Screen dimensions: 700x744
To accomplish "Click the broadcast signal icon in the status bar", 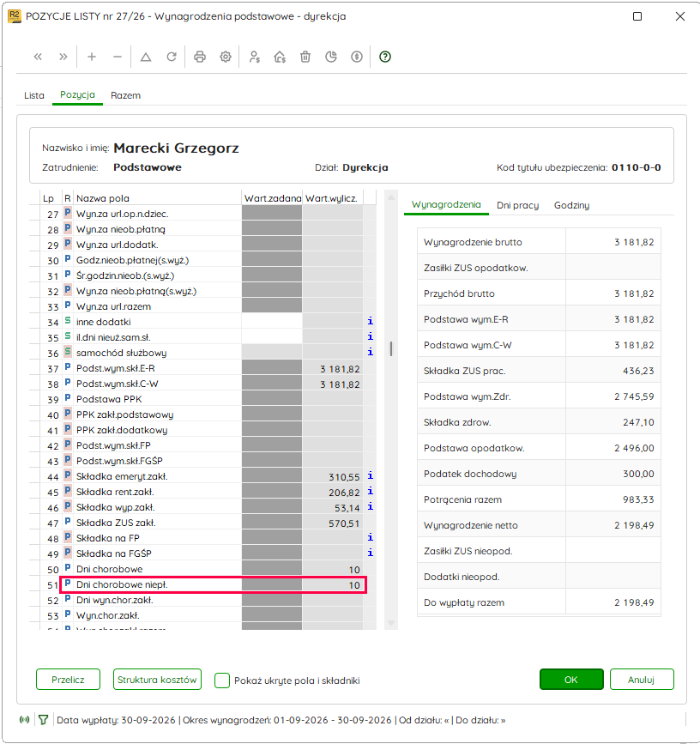I will pyautogui.click(x=24, y=720).
